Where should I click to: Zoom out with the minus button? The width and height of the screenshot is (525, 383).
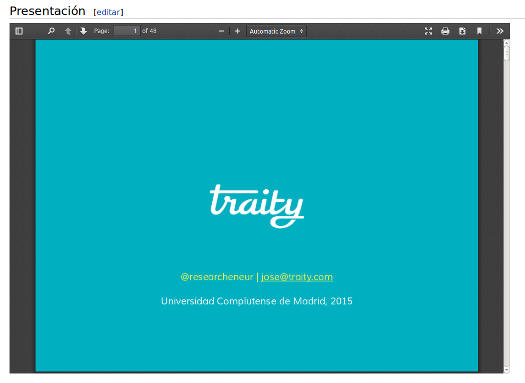221,31
